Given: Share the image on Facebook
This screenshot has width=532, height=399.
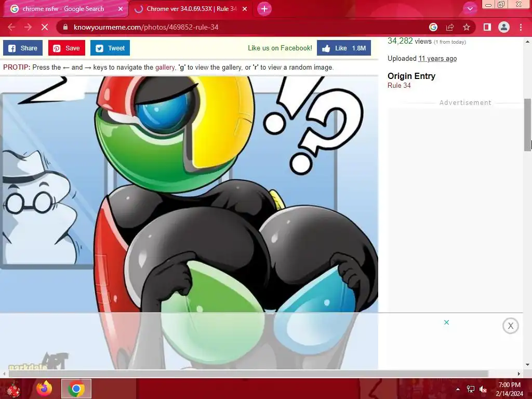Looking at the screenshot, I should pyautogui.click(x=23, y=48).
